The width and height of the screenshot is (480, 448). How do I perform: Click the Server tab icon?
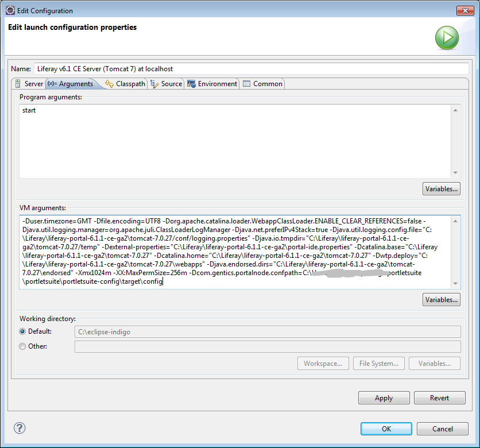coord(18,83)
